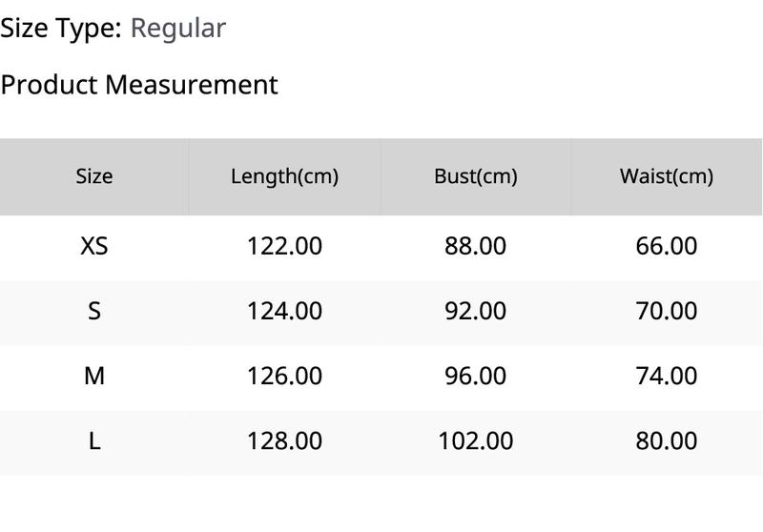The width and height of the screenshot is (763, 532).
Task: Click the XS bust value 88.00
Action: (475, 246)
